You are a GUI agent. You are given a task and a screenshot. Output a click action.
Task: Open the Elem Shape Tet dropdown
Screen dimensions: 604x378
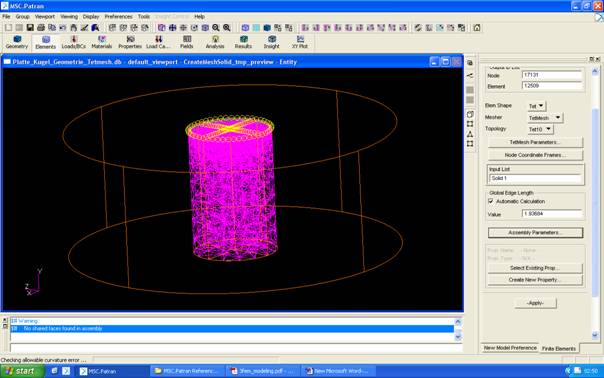coord(537,106)
